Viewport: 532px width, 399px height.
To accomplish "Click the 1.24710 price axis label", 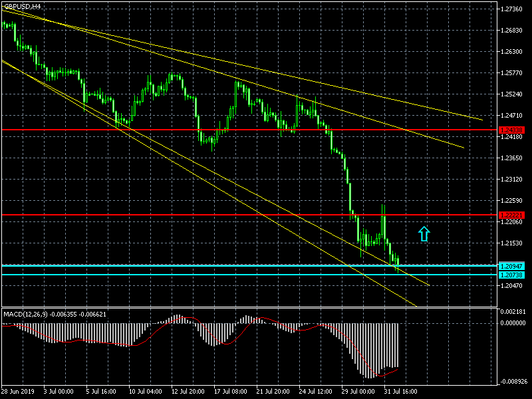I will click(x=511, y=116).
